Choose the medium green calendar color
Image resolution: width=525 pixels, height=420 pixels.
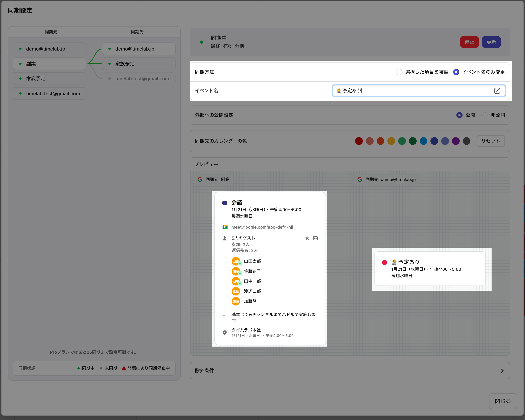click(x=402, y=141)
